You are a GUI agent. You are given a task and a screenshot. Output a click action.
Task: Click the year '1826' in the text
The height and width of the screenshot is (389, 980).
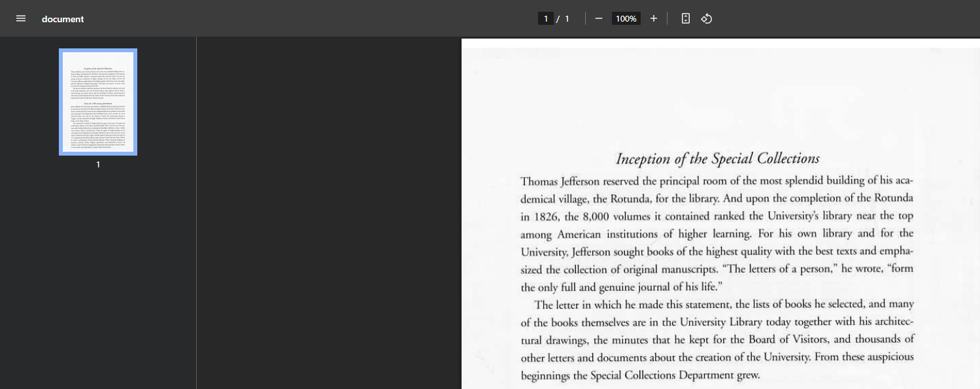[x=547, y=216]
